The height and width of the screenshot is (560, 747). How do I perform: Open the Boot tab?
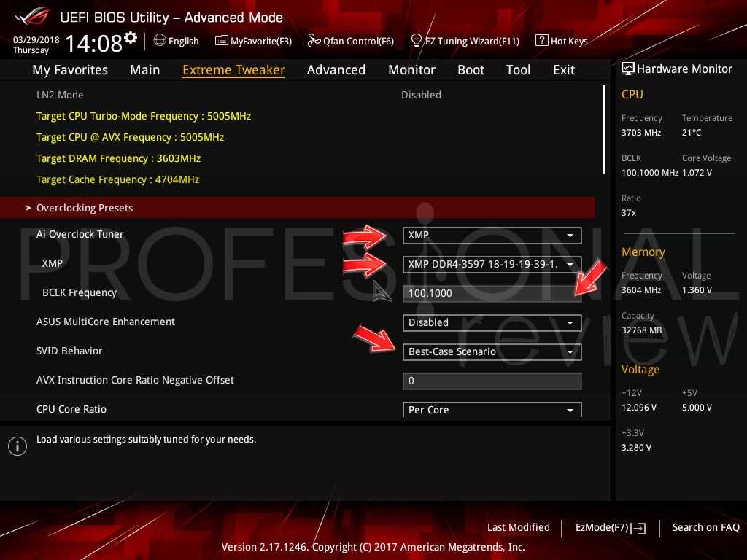click(471, 70)
